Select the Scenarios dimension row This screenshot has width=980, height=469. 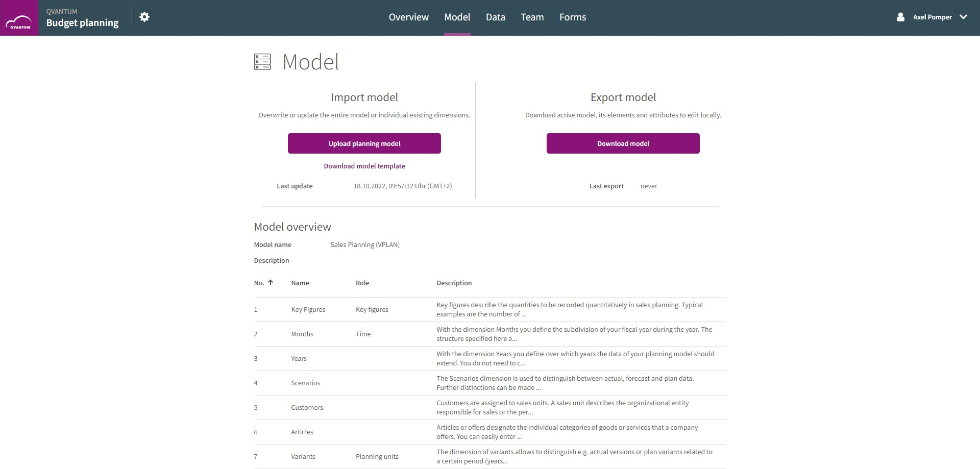coord(305,383)
